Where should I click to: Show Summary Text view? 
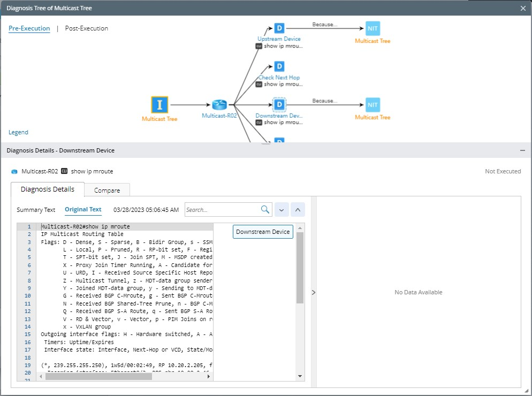(36, 210)
